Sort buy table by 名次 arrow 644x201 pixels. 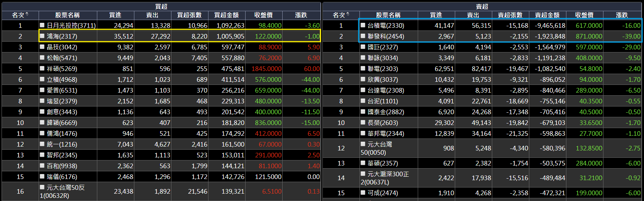coord(27,15)
